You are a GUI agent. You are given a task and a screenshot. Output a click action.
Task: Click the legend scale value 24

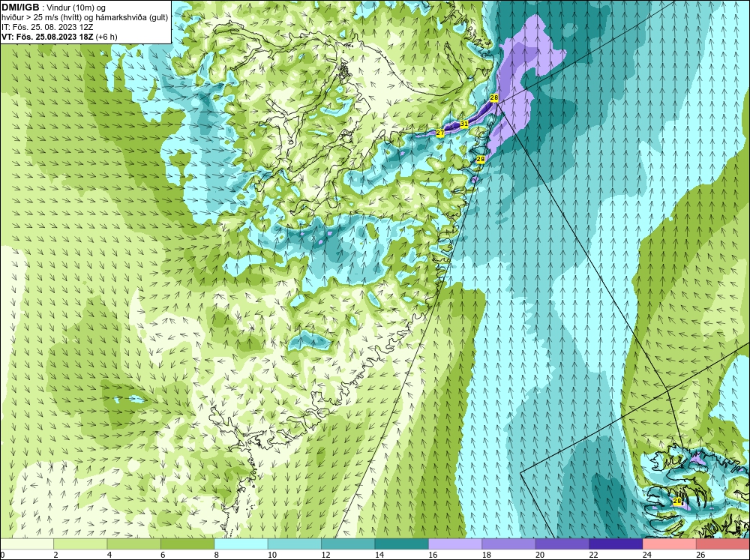pos(646,555)
